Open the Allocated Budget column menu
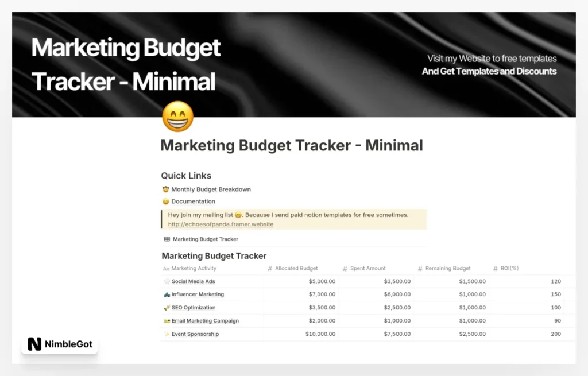Screen dimensions: 588x376 coord(295,268)
